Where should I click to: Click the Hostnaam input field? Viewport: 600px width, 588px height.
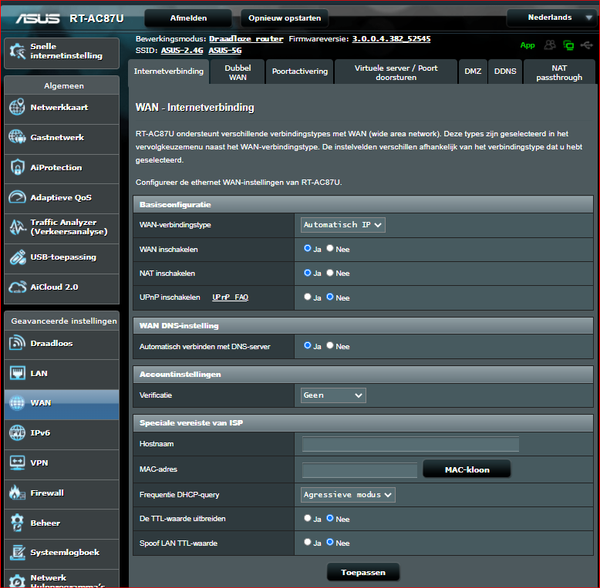[x=410, y=444]
